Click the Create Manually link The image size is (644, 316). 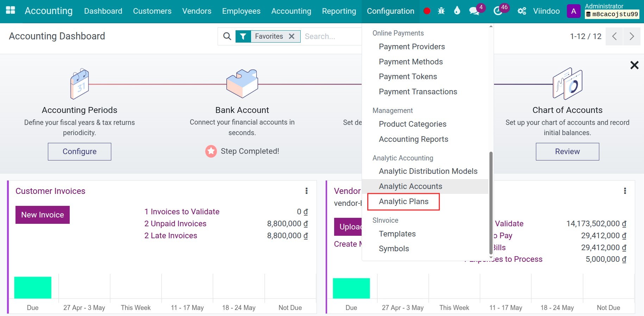pyautogui.click(x=348, y=244)
